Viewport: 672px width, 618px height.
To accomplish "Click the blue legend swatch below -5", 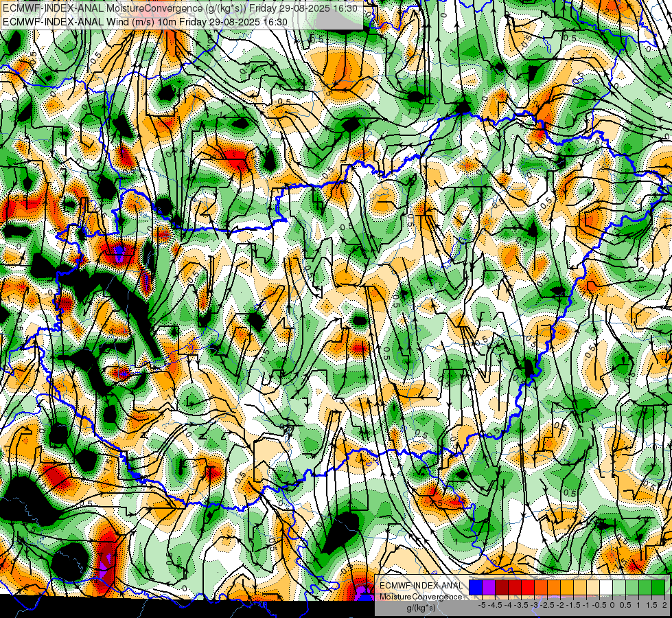I will (476, 588).
